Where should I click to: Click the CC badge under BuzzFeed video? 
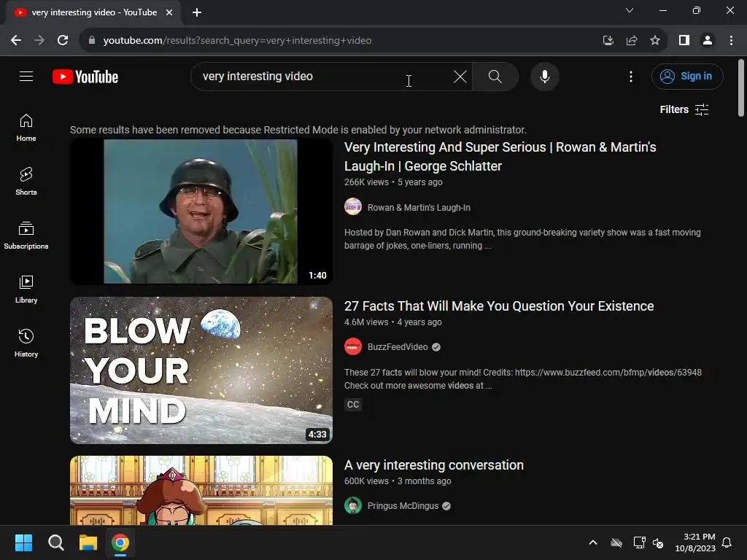coord(353,404)
